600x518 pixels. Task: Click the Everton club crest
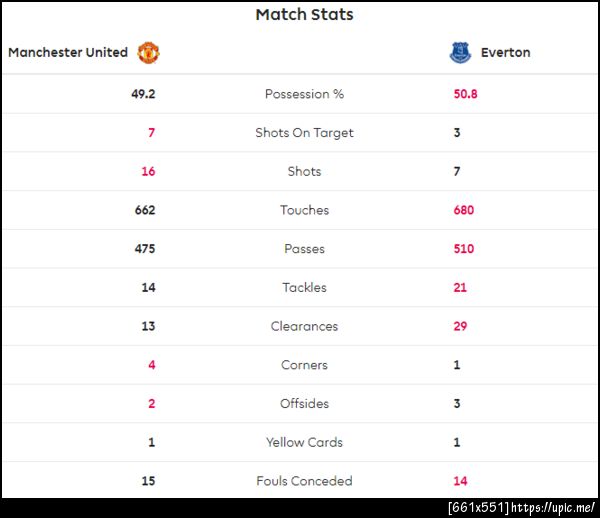[460, 52]
